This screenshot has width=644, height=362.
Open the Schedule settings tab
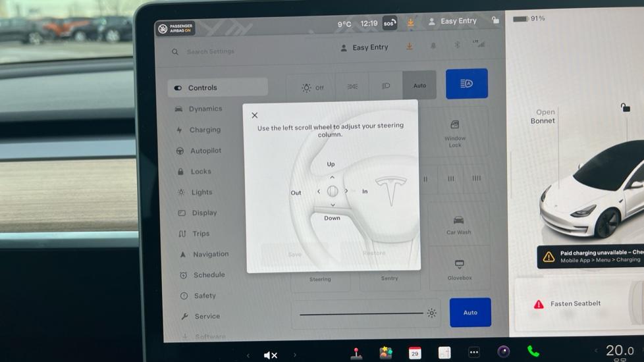point(202,274)
